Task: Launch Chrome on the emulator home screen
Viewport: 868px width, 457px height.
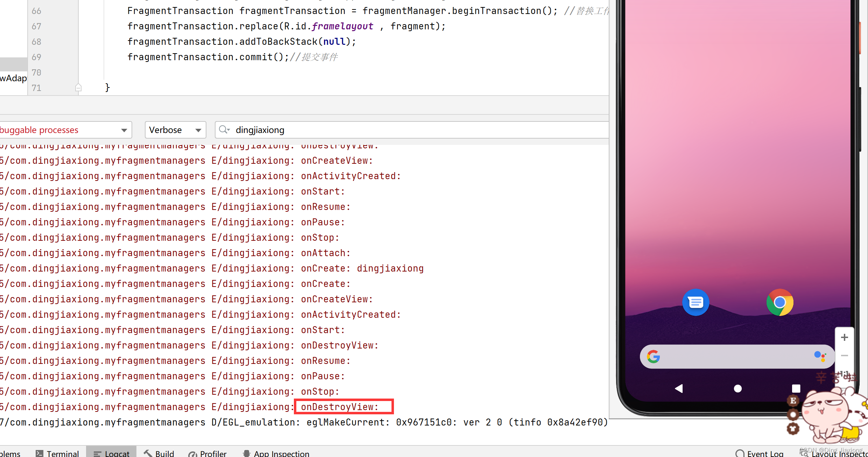Action: click(780, 302)
